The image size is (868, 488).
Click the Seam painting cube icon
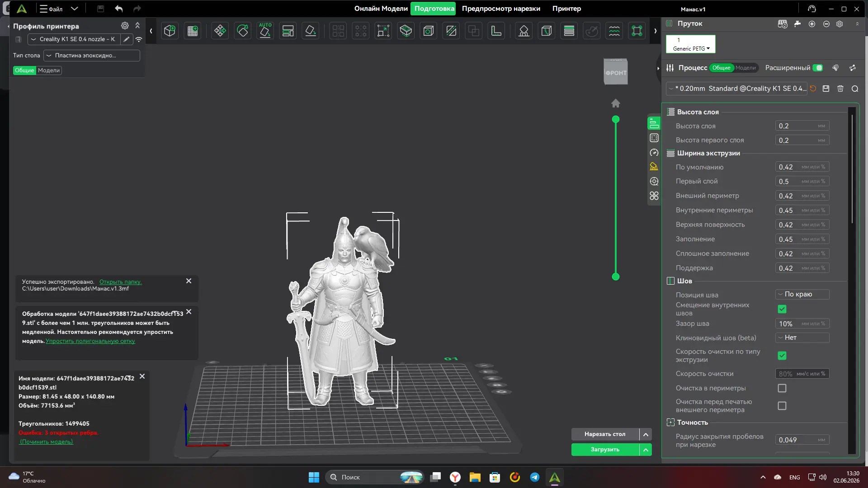(x=547, y=31)
